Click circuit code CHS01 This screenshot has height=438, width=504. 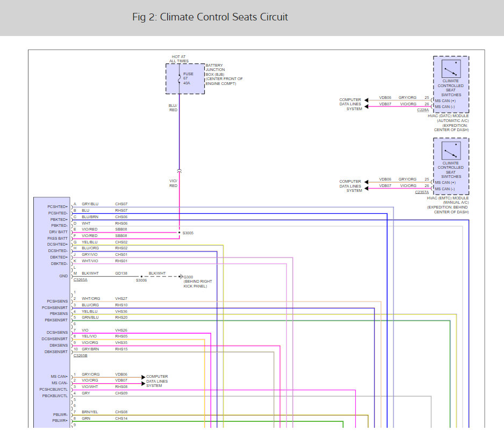121,255
